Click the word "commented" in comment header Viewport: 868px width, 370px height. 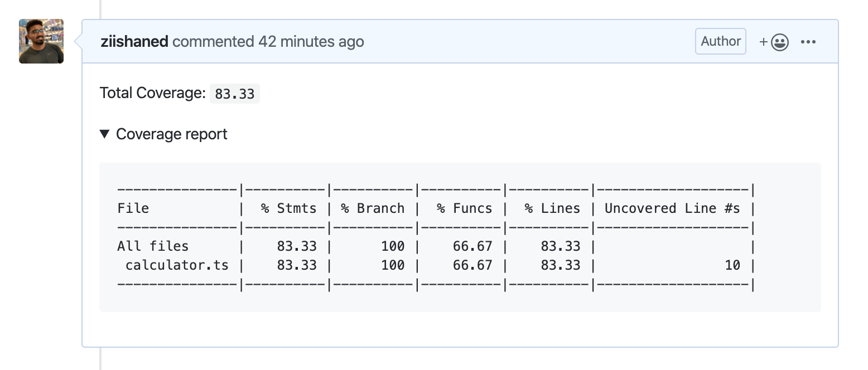[213, 42]
